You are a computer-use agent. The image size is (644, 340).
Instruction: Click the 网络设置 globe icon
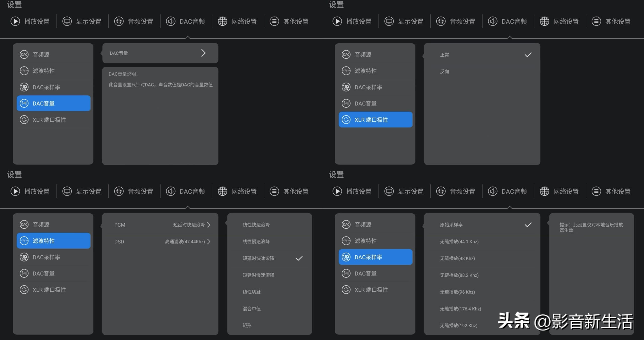point(222,21)
